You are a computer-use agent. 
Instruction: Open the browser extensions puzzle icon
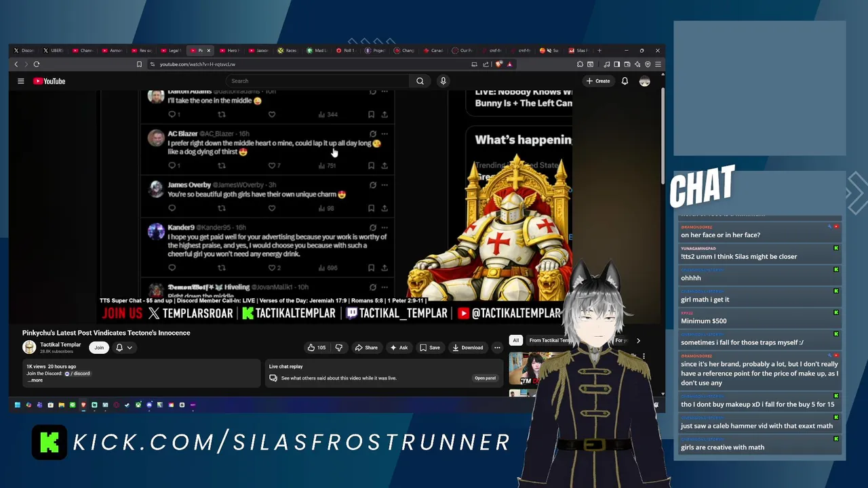(x=580, y=64)
